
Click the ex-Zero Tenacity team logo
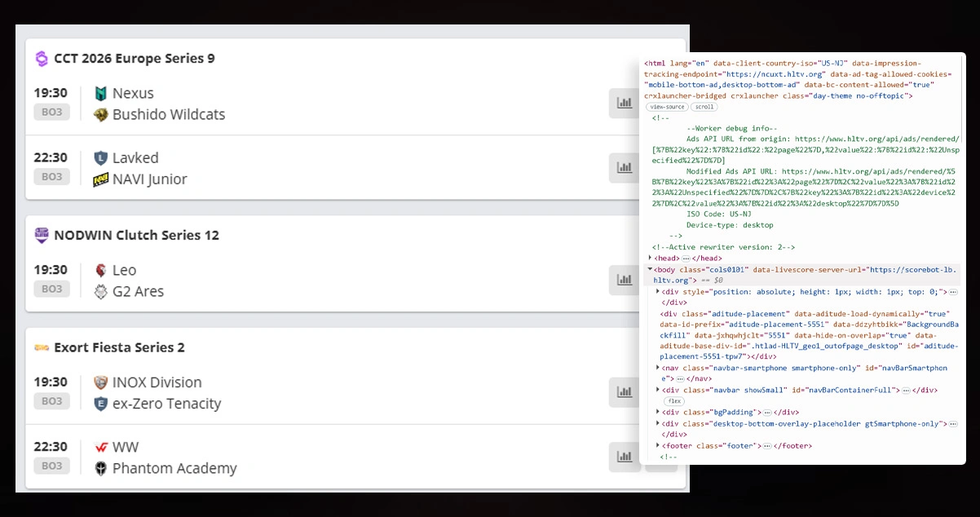point(101,404)
